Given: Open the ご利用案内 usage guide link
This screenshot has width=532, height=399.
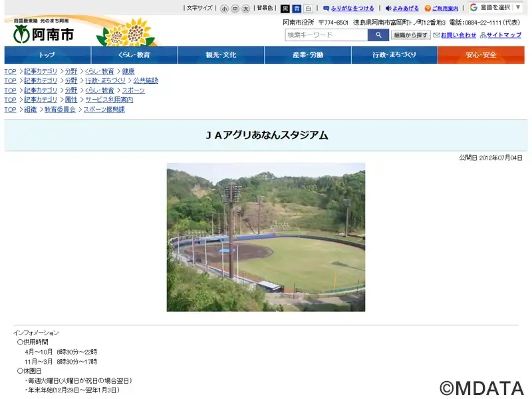Looking at the screenshot, I should pyautogui.click(x=445, y=9).
